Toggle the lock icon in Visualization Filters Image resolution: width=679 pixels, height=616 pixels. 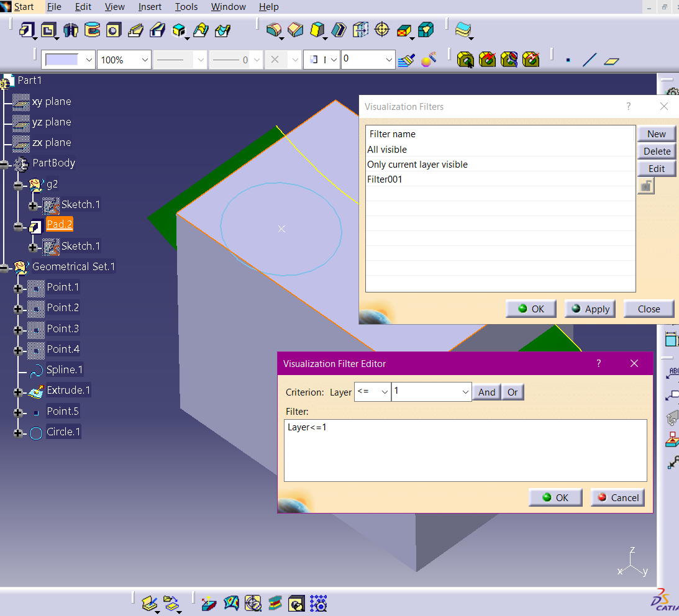click(646, 186)
